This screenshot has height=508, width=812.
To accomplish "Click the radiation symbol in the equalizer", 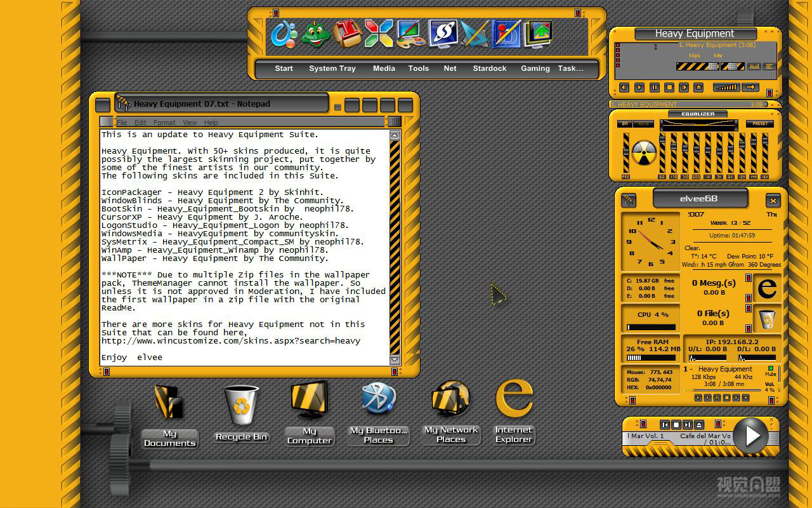I will point(643,152).
